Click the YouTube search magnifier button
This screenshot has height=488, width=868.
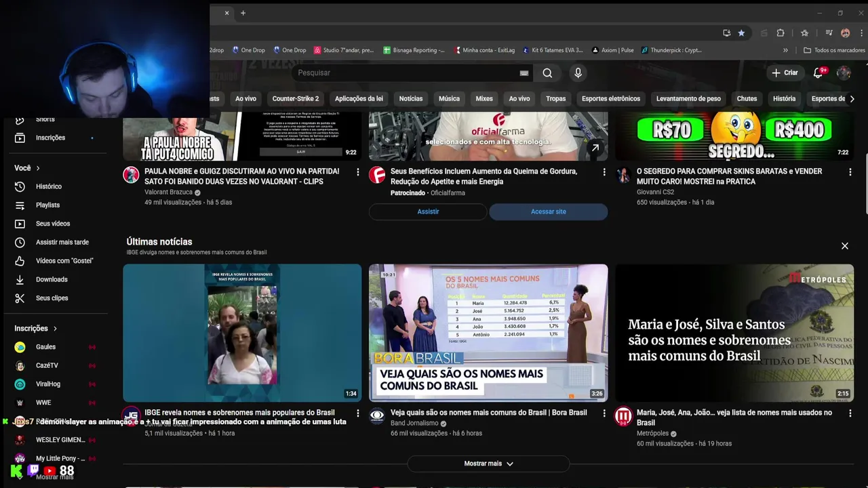click(x=547, y=73)
